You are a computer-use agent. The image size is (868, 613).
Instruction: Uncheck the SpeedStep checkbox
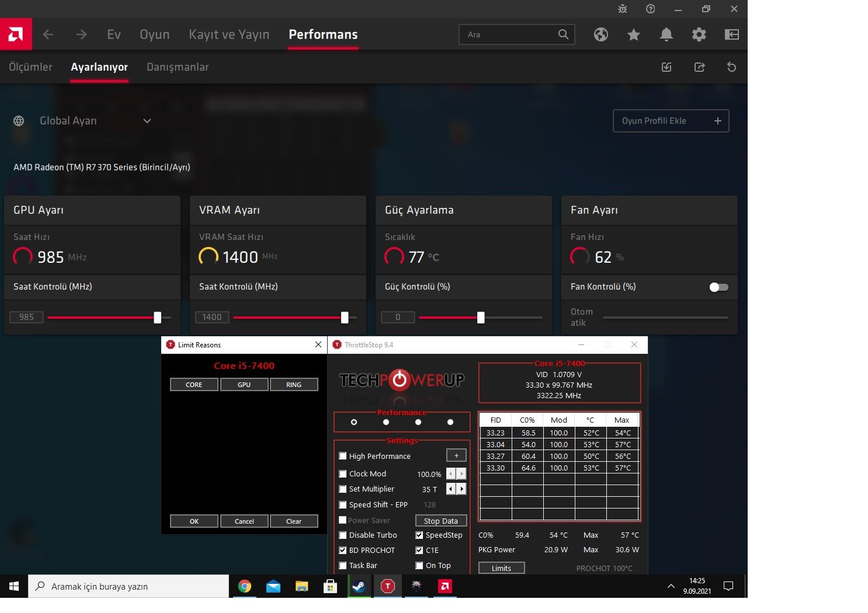tap(419, 535)
